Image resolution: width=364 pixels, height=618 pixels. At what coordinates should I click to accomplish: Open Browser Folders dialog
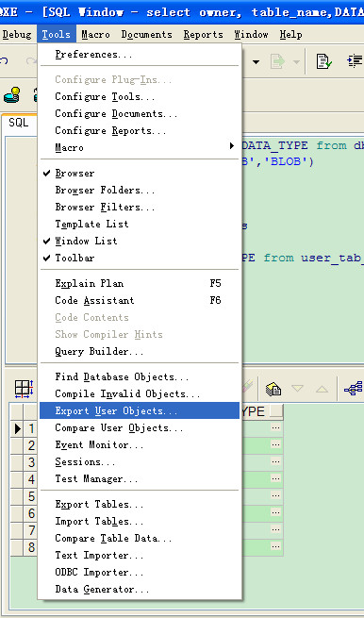(140, 190)
